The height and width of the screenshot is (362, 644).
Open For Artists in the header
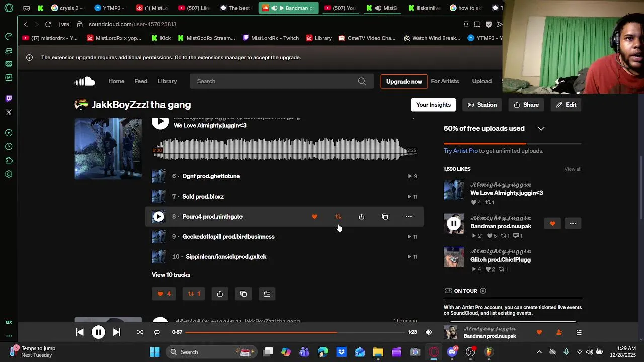tap(445, 81)
